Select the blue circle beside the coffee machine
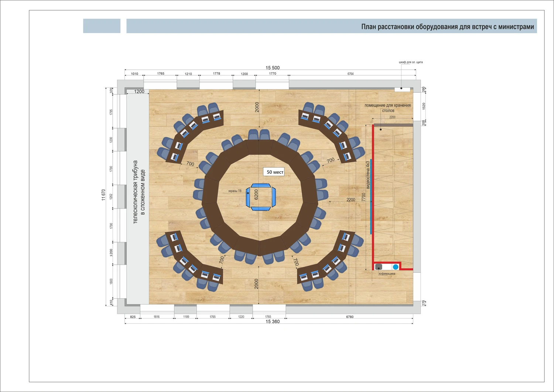 click(x=396, y=267)
